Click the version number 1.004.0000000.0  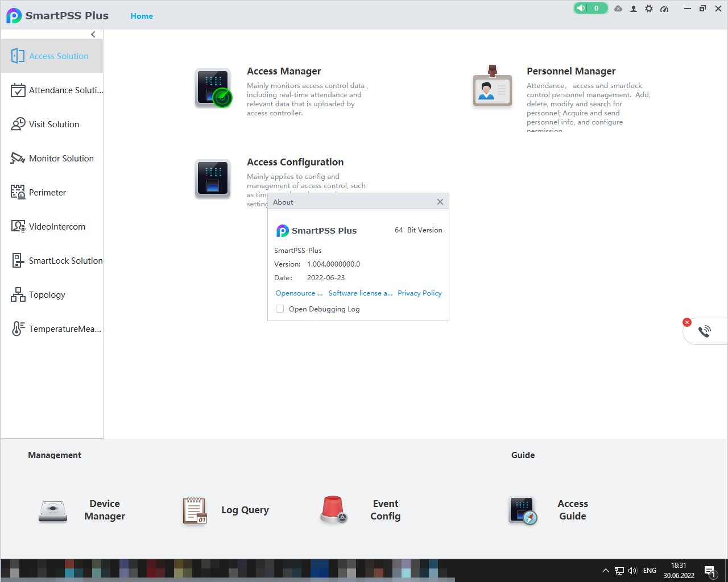coord(333,264)
